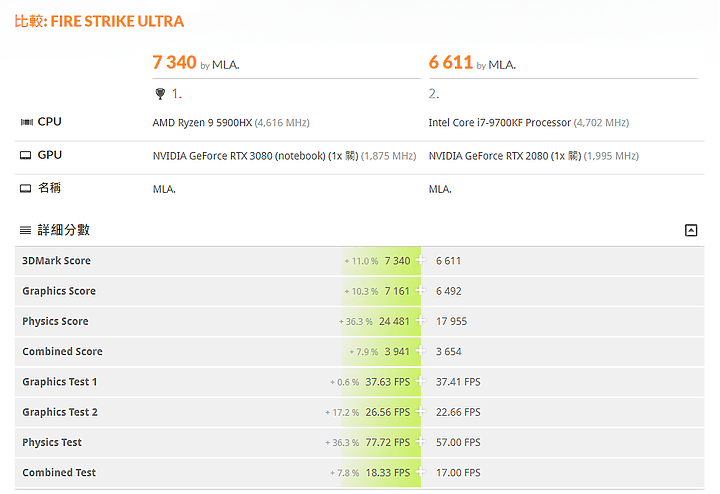The image size is (720, 494).
Task: Click the monitor icon beside 名稱
Action: (26, 188)
